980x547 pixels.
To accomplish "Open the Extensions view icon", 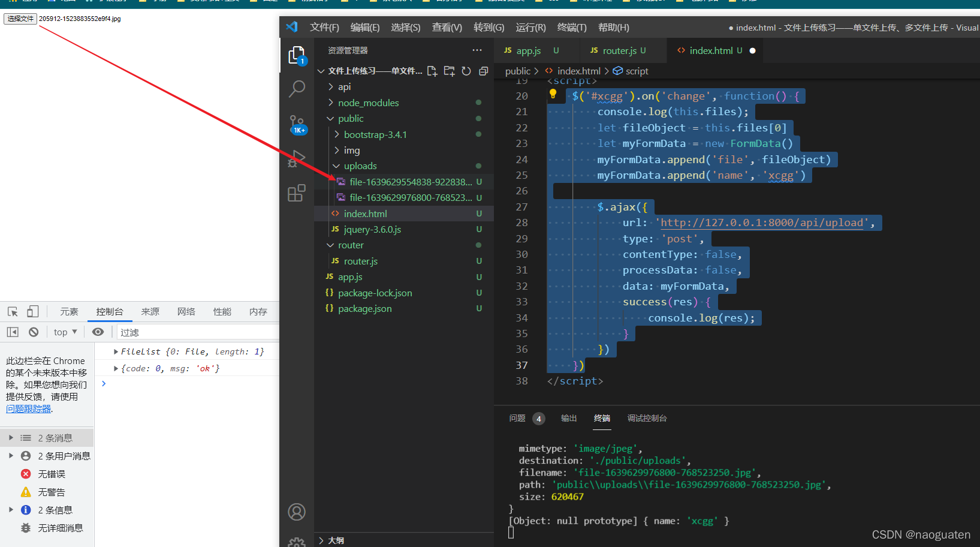I will click(x=297, y=193).
